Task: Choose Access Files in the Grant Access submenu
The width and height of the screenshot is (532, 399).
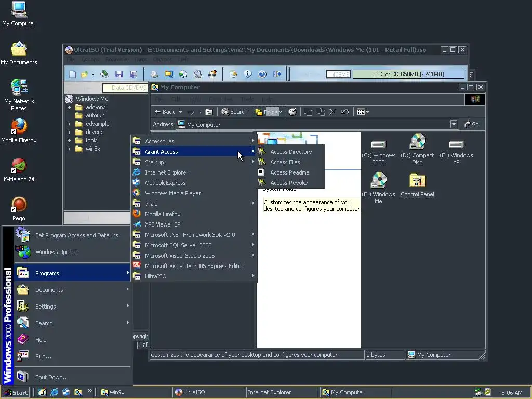Action: pos(290,162)
